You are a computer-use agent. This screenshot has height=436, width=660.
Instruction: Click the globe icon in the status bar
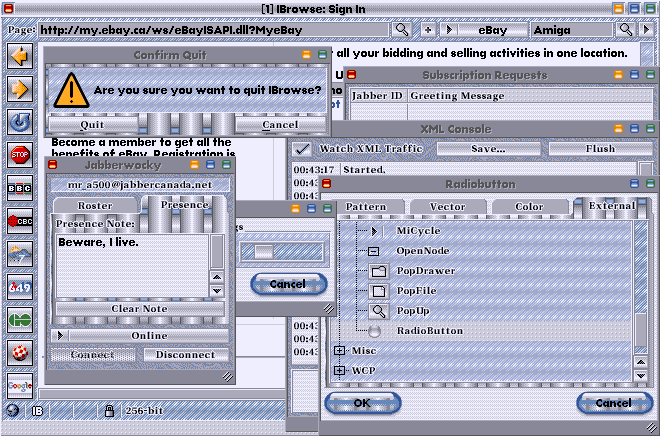13,410
